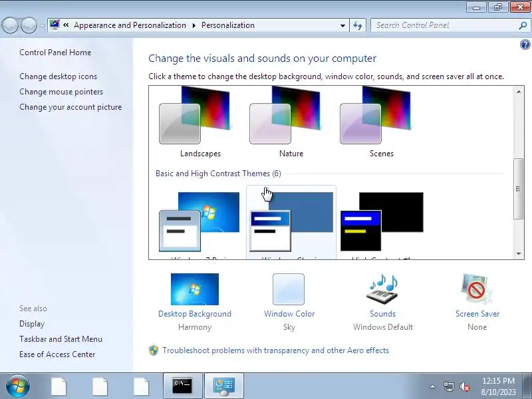Apply the Windows Classic theme

coord(291,222)
